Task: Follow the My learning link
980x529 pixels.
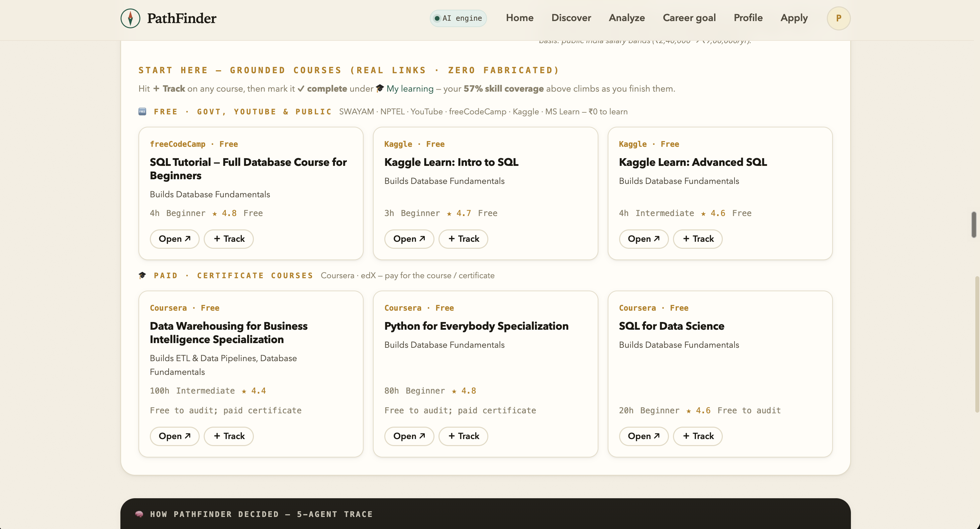Action: click(x=410, y=89)
